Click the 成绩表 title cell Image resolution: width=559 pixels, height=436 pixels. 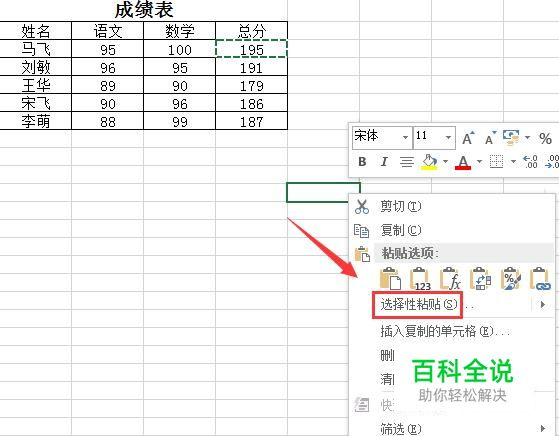point(144,10)
